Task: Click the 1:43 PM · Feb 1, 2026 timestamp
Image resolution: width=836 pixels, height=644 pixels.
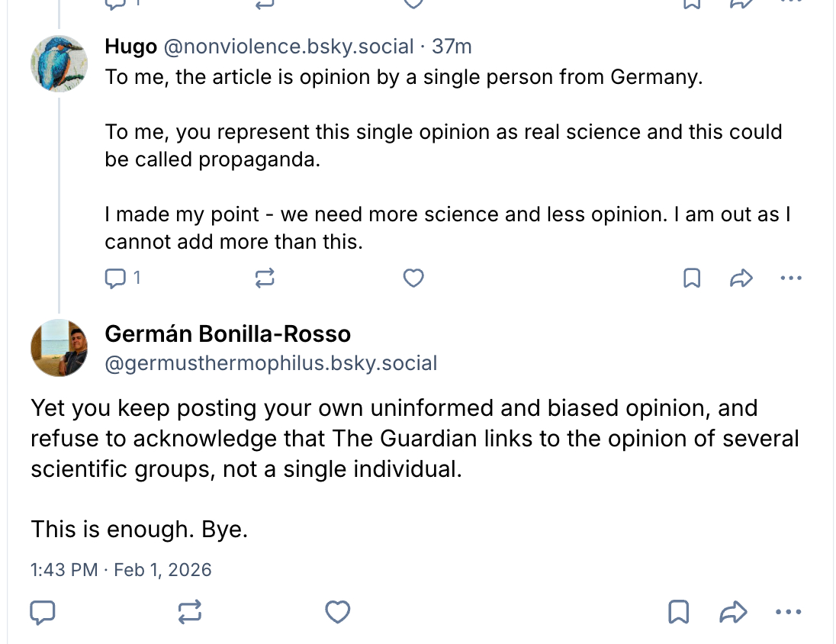Action: tap(121, 570)
